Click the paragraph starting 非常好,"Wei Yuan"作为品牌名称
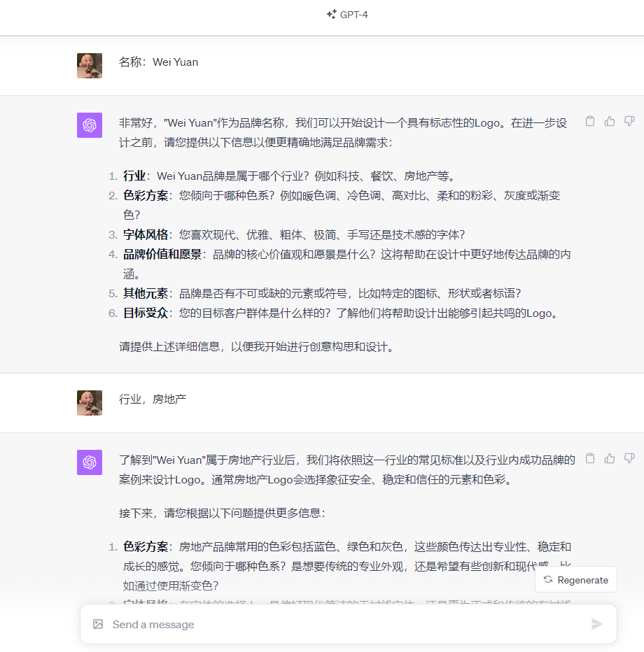The image size is (644, 652). 343,133
